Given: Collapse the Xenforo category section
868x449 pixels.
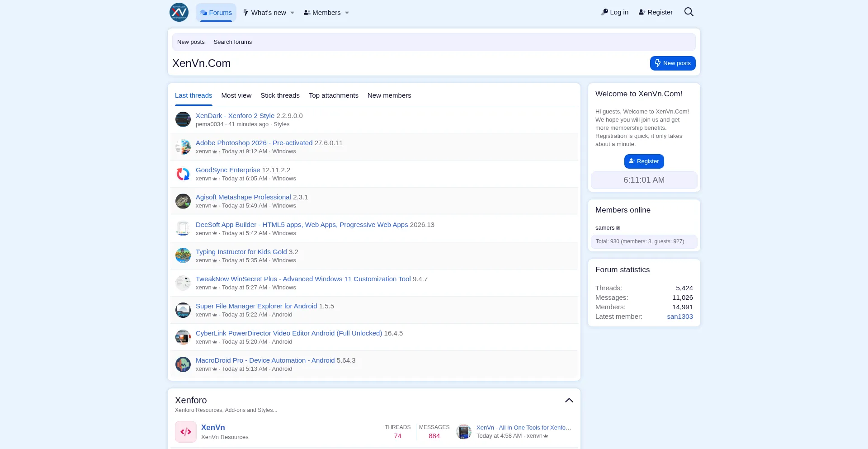Looking at the screenshot, I should click(569, 400).
